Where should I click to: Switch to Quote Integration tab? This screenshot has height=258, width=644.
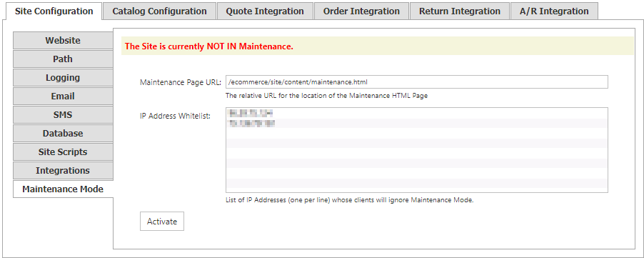[265, 11]
